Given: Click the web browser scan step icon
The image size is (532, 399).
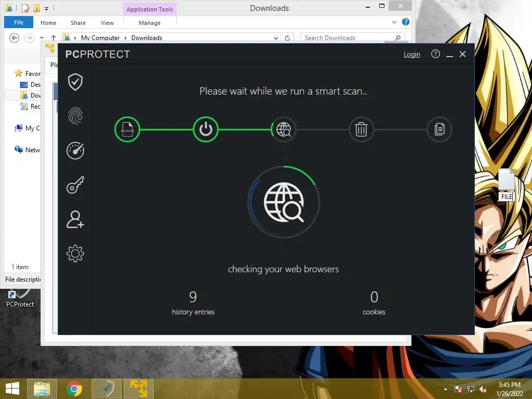Looking at the screenshot, I should [284, 129].
